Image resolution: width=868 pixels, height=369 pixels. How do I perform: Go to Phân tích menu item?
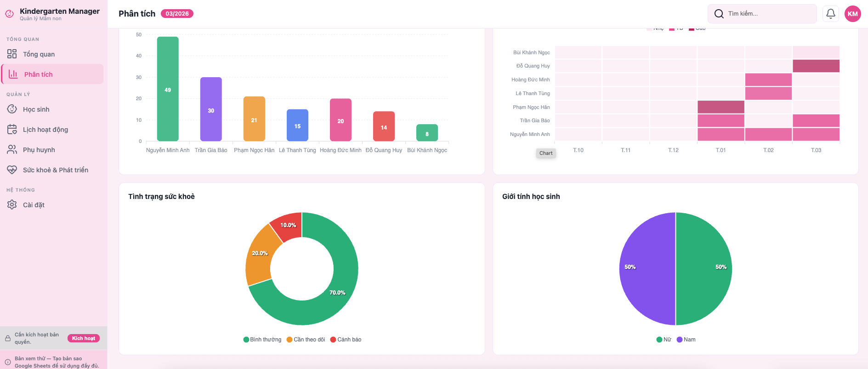[52, 74]
